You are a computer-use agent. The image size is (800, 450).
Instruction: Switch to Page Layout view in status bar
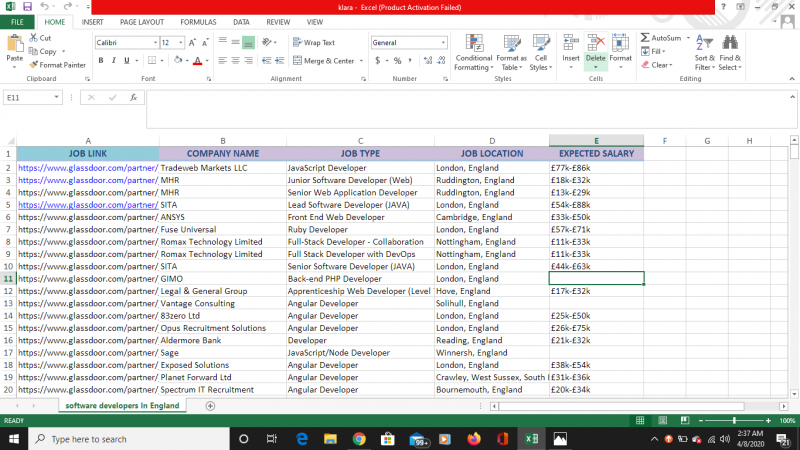point(662,420)
